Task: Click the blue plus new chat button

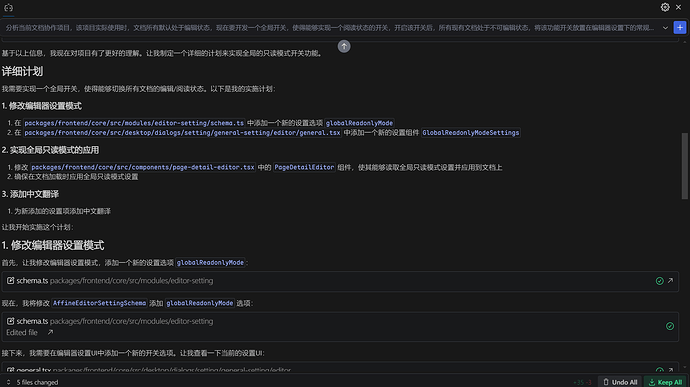Action: coord(679,27)
